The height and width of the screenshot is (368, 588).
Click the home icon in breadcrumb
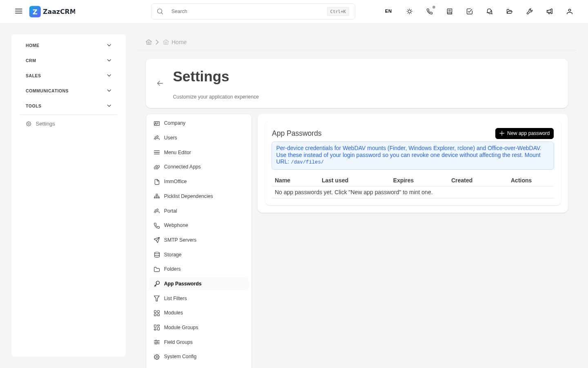pos(149,42)
